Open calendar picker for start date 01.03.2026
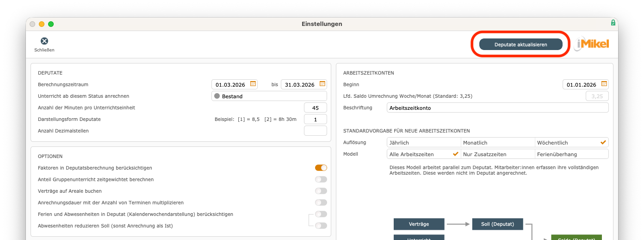The height and width of the screenshot is (240, 644). [253, 84]
